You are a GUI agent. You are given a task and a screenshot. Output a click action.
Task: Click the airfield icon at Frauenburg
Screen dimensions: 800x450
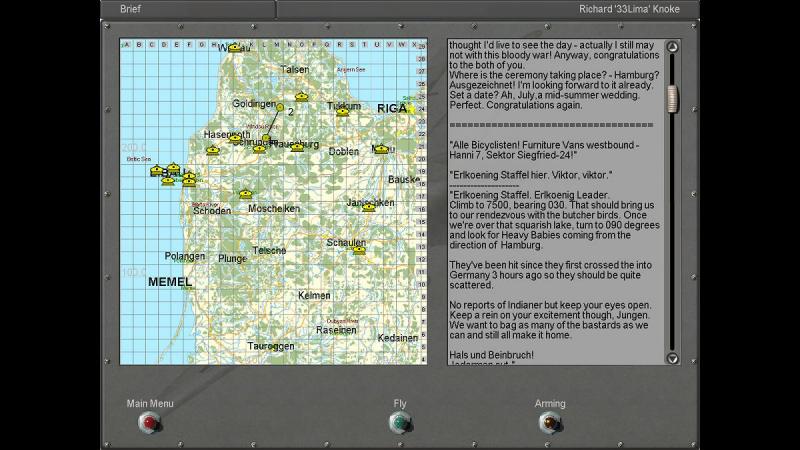click(x=297, y=147)
